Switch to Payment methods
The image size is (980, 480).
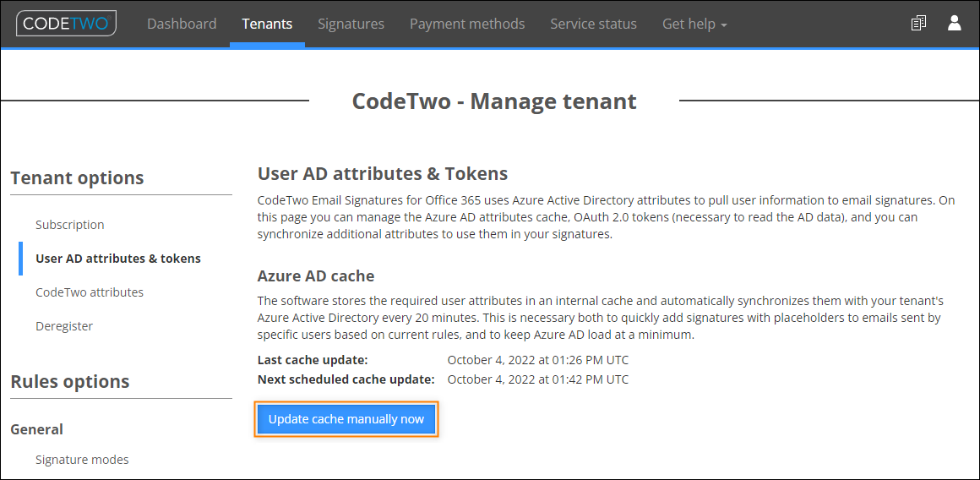(x=467, y=24)
